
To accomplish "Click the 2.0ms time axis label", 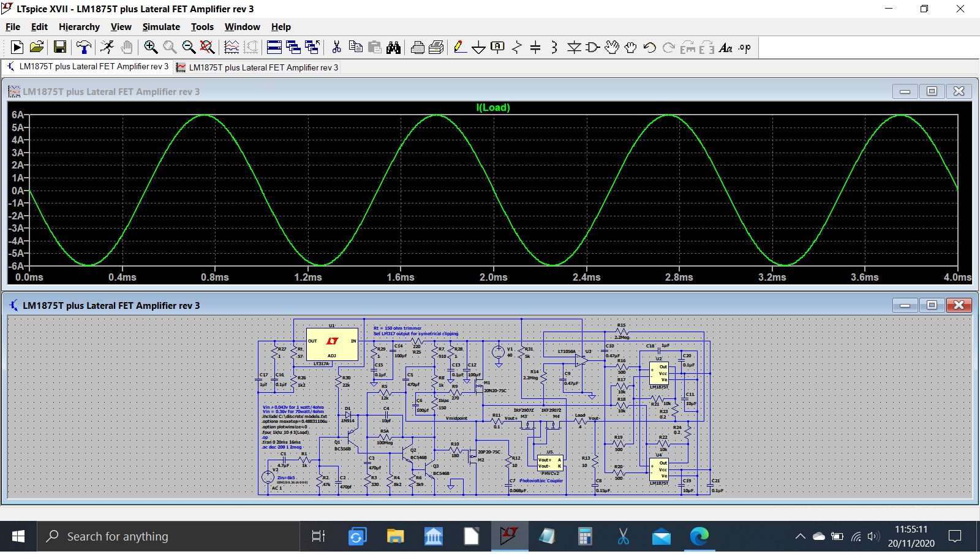I will 494,277.
